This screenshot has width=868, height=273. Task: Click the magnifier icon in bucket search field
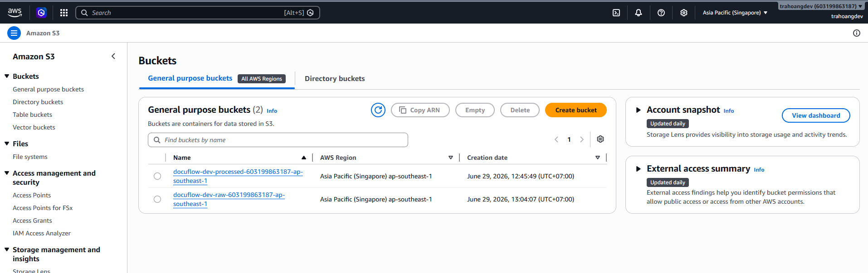click(157, 140)
